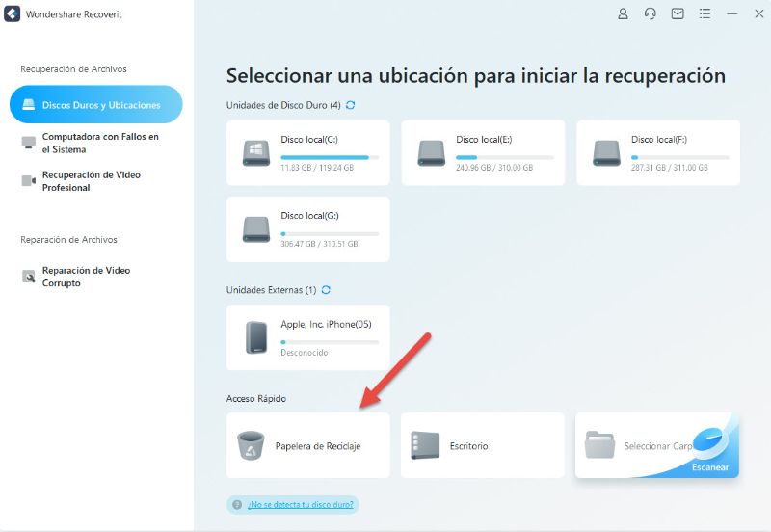Click 287.31 GB / 311.00 GB text
Image resolution: width=771 pixels, height=532 pixels.
coord(669,168)
